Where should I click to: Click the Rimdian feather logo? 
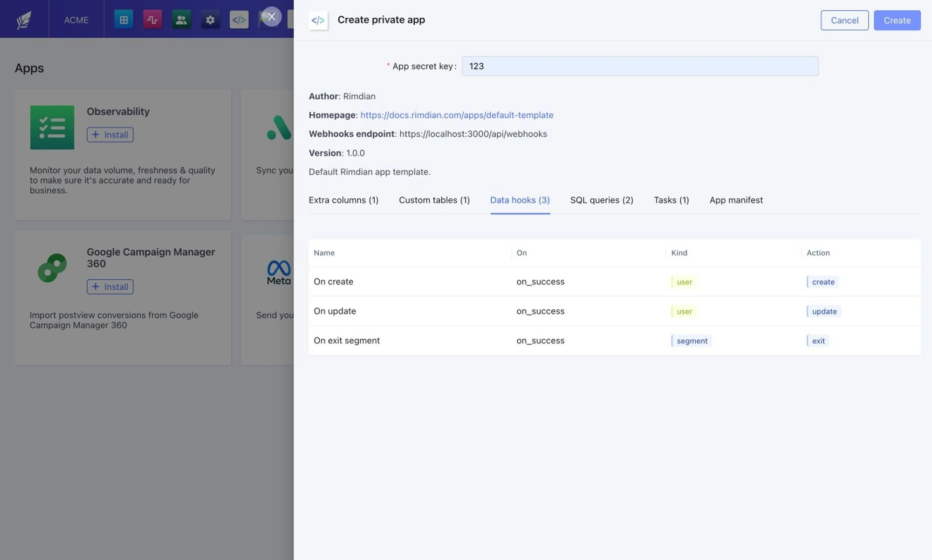(24, 20)
